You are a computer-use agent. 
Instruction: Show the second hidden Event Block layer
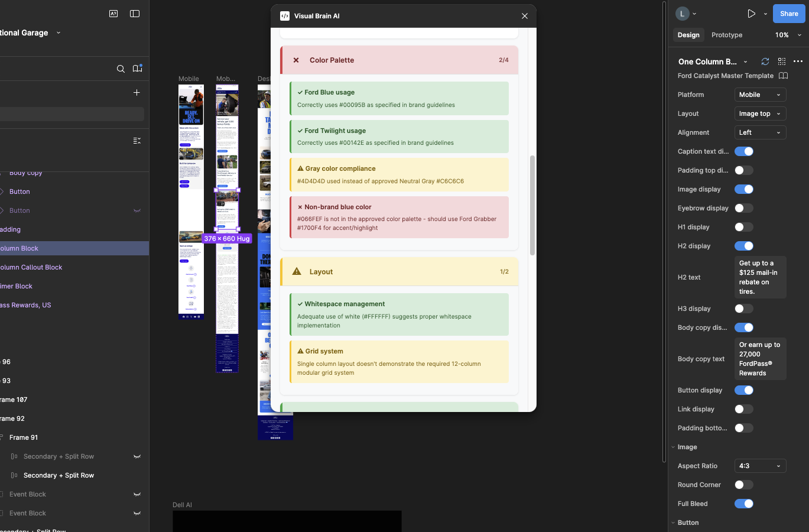(137, 513)
